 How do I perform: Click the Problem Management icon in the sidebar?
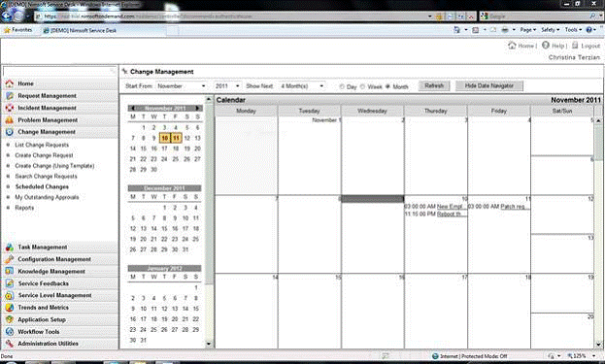pyautogui.click(x=10, y=120)
